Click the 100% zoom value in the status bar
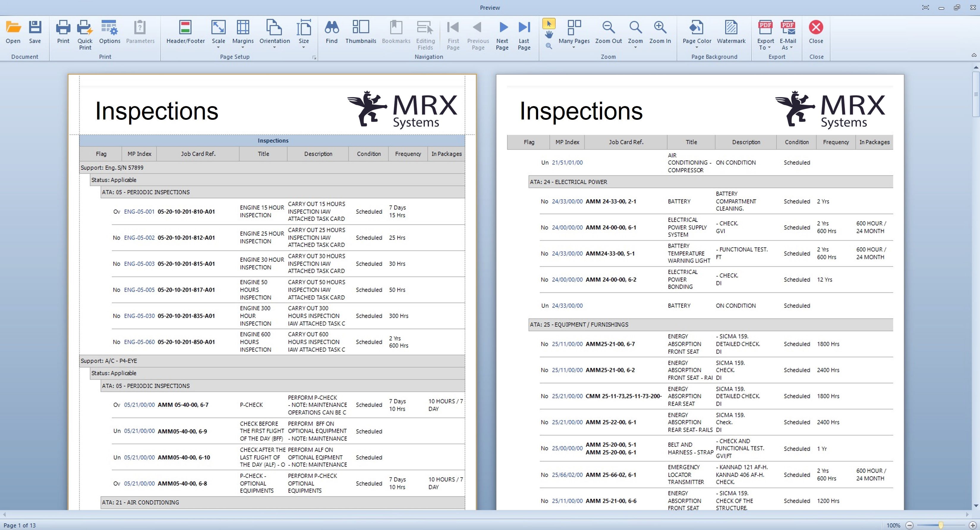The height and width of the screenshot is (530, 980). click(893, 525)
